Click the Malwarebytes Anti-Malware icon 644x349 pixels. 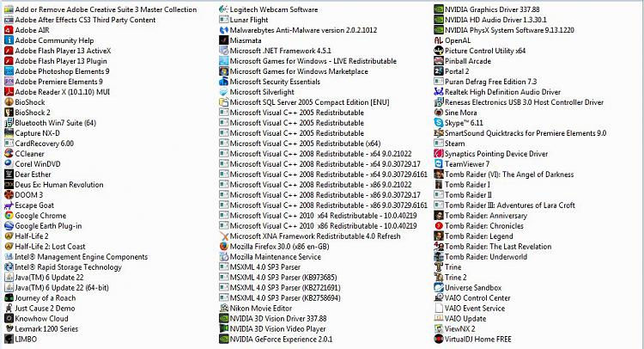[223, 30]
